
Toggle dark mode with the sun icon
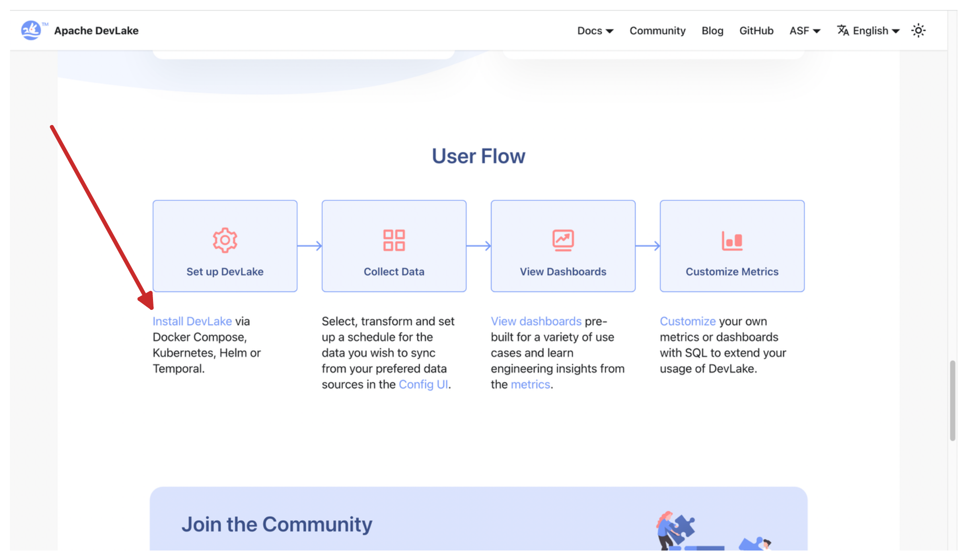pos(918,30)
